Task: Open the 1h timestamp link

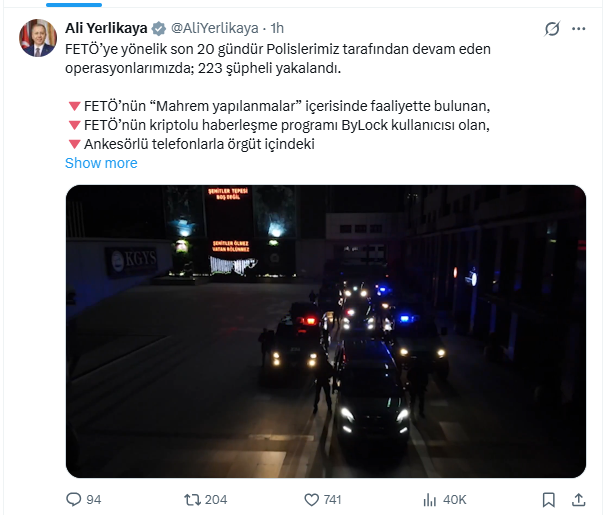Action: (x=277, y=28)
